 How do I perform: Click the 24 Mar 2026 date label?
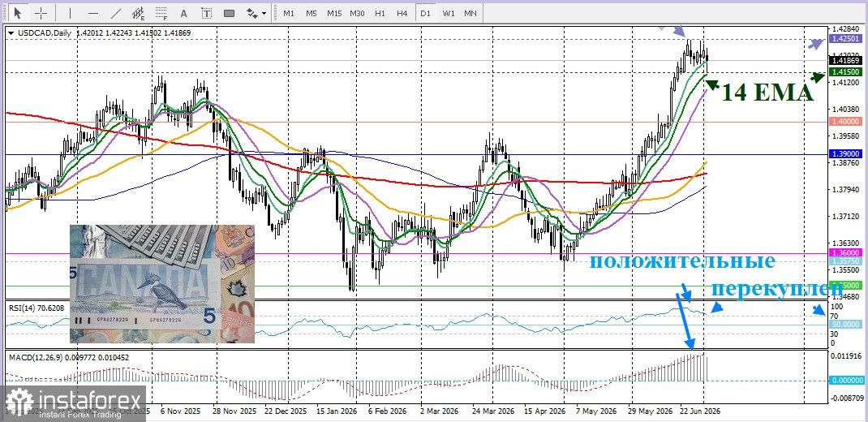[494, 412]
